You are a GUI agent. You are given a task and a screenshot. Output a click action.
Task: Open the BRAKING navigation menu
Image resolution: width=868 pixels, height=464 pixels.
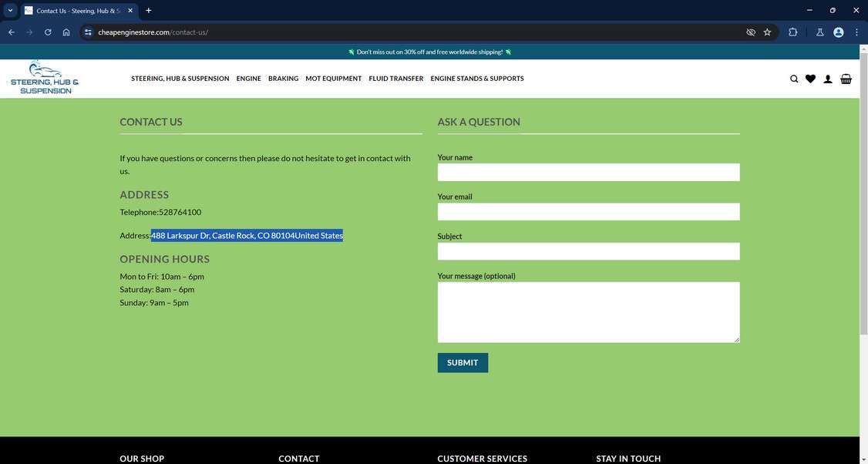[283, 78]
